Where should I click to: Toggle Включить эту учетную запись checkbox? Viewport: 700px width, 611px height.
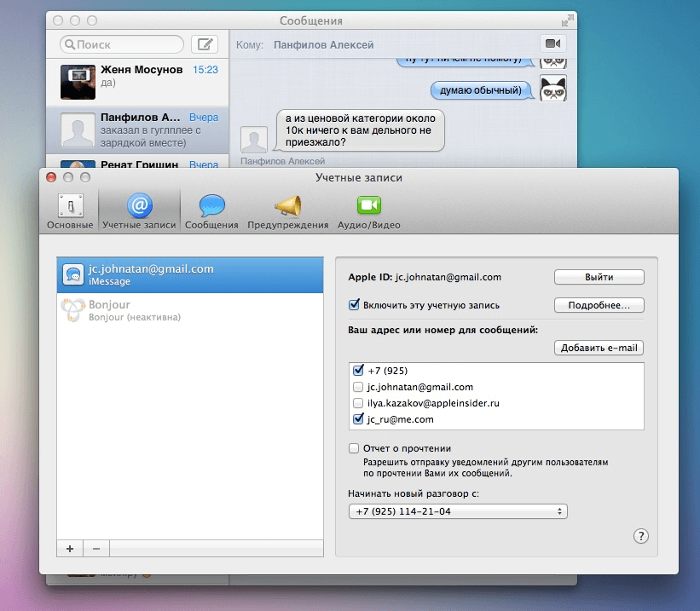pos(354,305)
